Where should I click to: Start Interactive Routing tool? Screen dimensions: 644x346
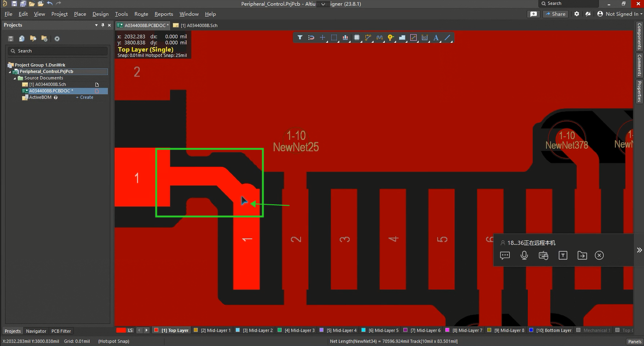click(x=368, y=38)
